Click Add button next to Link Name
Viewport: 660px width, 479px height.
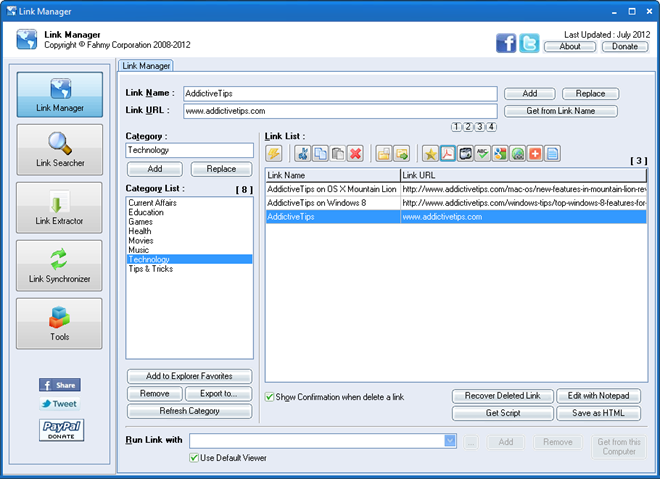530,93
